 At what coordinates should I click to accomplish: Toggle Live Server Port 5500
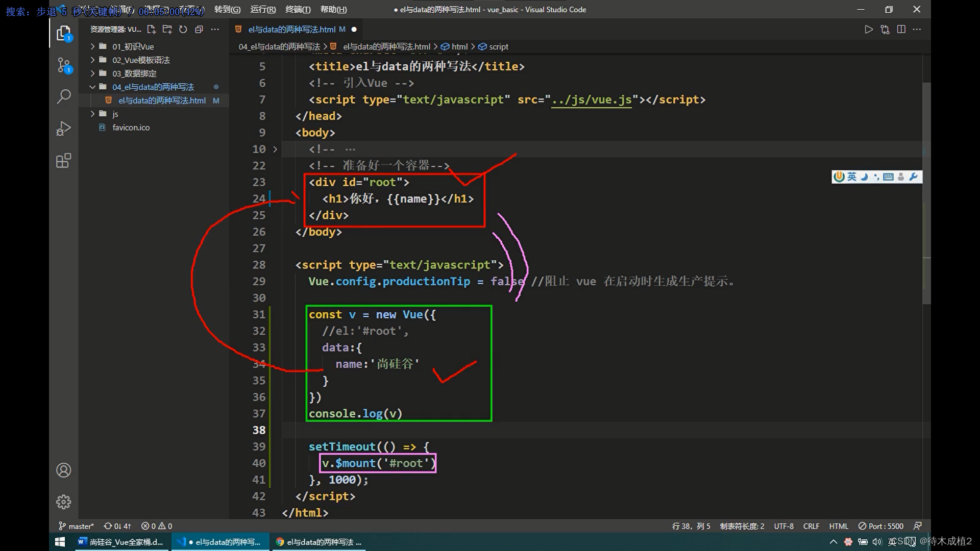881,526
